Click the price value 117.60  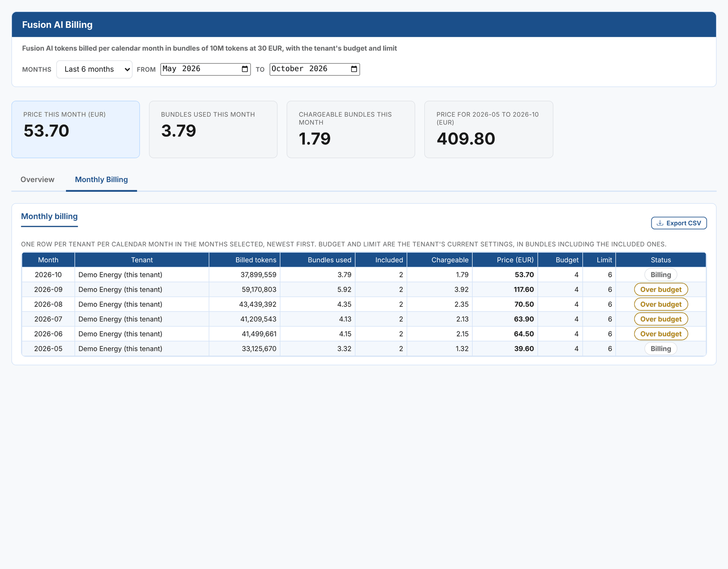524,290
